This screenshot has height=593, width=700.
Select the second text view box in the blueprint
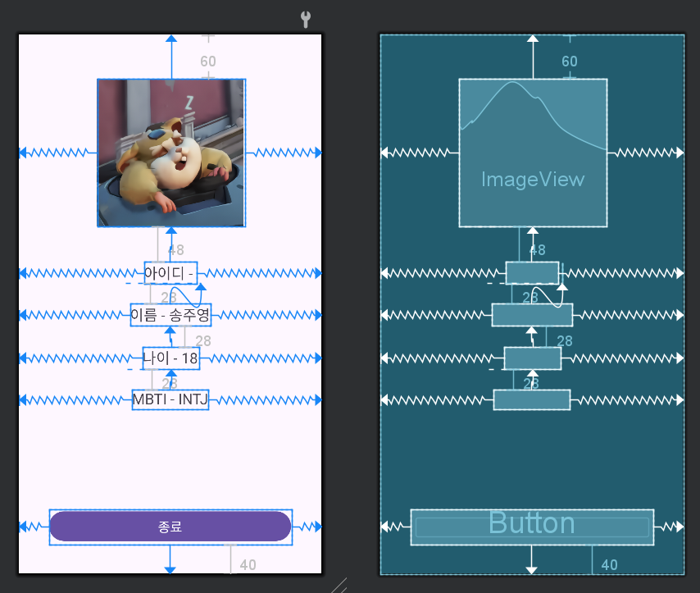pos(532,315)
